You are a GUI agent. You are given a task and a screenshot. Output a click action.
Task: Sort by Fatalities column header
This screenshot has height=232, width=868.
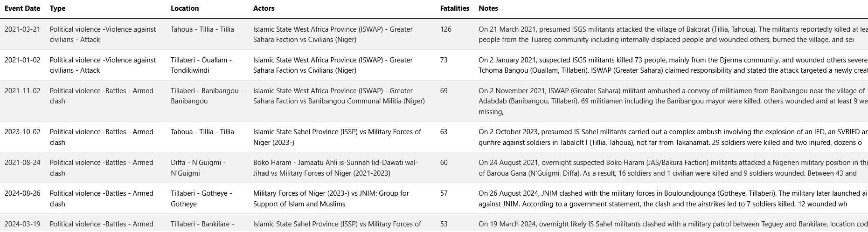(x=455, y=8)
